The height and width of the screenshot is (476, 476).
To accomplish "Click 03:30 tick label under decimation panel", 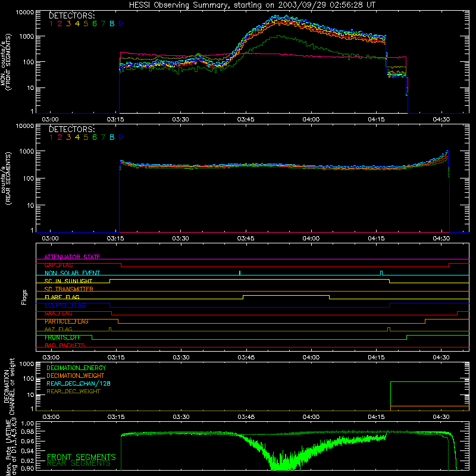I will 181,417.
